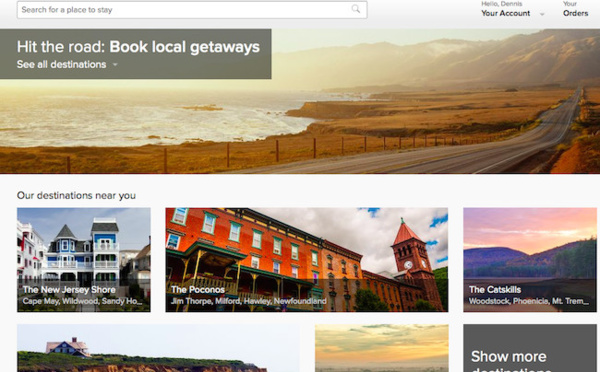Screen dimensions: 600x372
Task: Click the magnifier search icon
Action: 356,9
